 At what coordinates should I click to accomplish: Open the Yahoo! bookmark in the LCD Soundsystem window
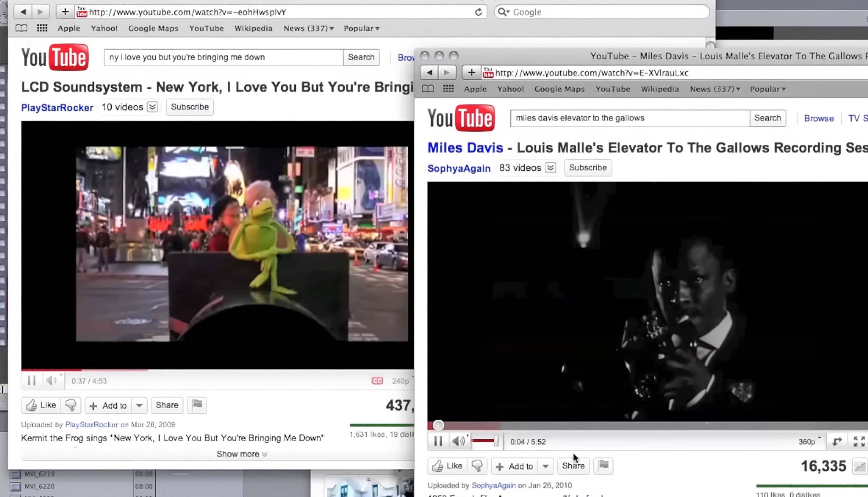104,28
